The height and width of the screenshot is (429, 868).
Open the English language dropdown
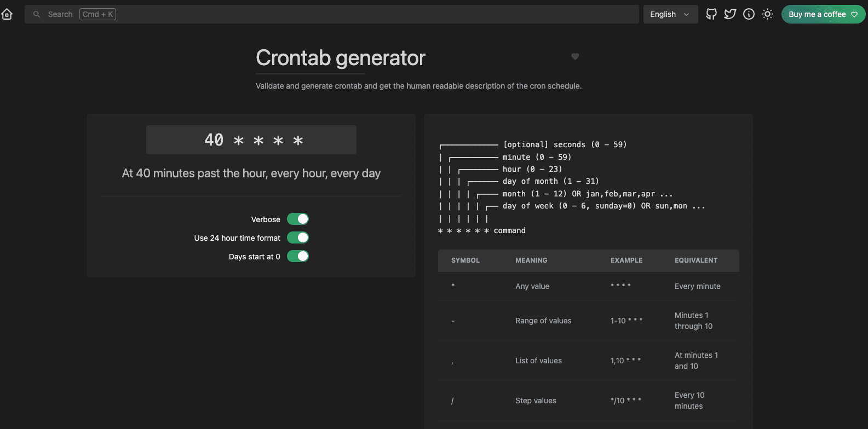click(x=670, y=14)
